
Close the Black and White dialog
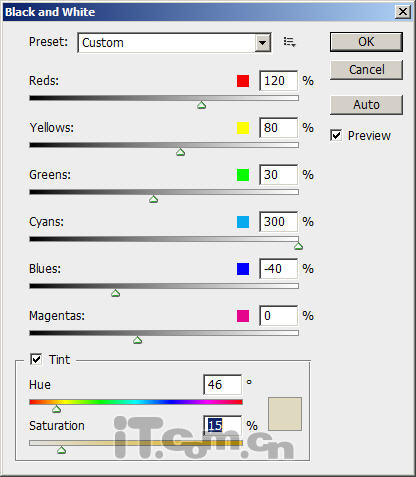click(x=403, y=12)
